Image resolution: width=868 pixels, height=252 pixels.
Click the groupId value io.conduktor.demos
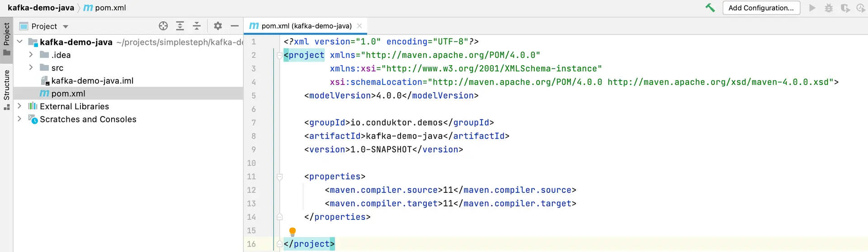tap(397, 122)
